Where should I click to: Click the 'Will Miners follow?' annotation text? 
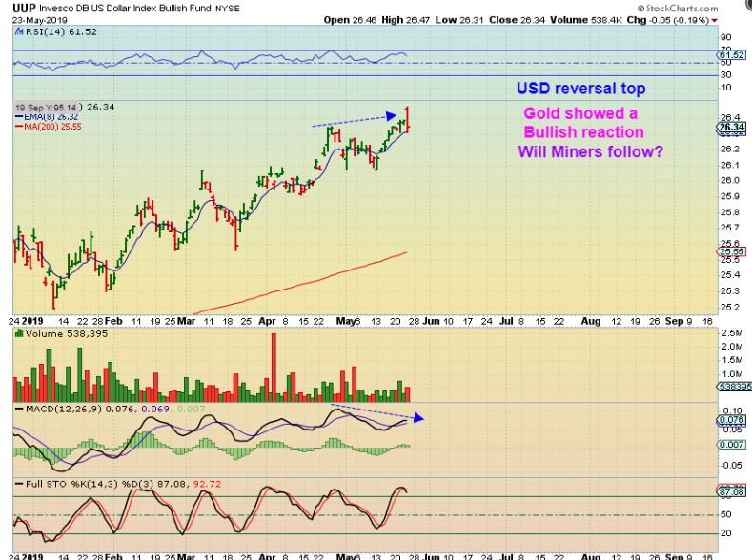(x=590, y=151)
